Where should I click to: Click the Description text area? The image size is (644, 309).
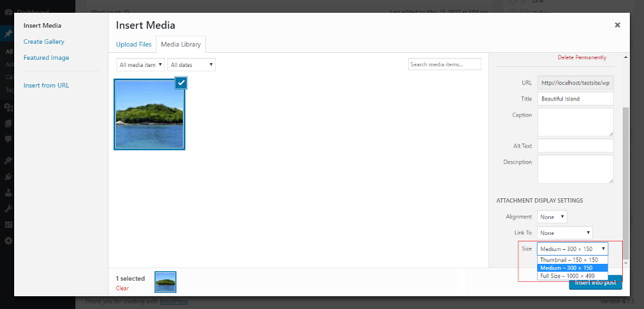point(575,169)
